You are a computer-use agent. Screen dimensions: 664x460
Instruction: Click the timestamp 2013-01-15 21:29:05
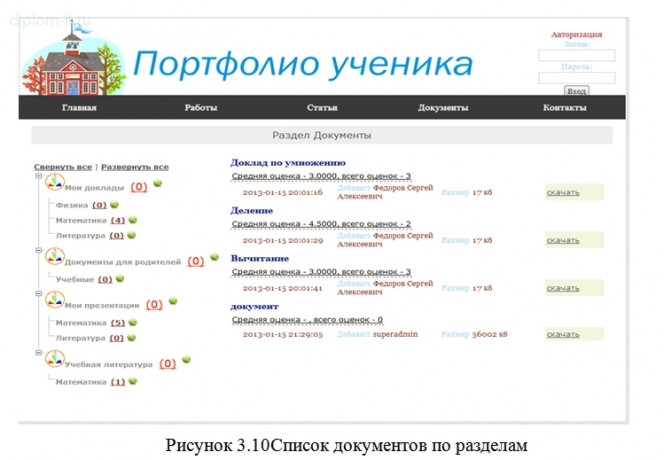coord(282,334)
